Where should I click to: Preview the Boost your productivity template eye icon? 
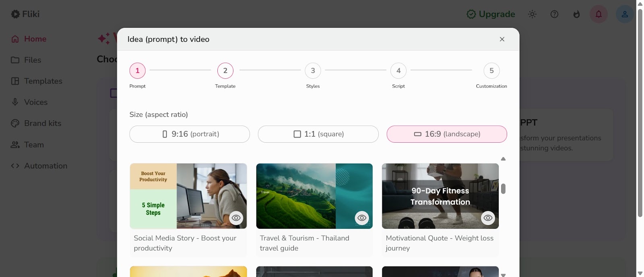point(236,218)
